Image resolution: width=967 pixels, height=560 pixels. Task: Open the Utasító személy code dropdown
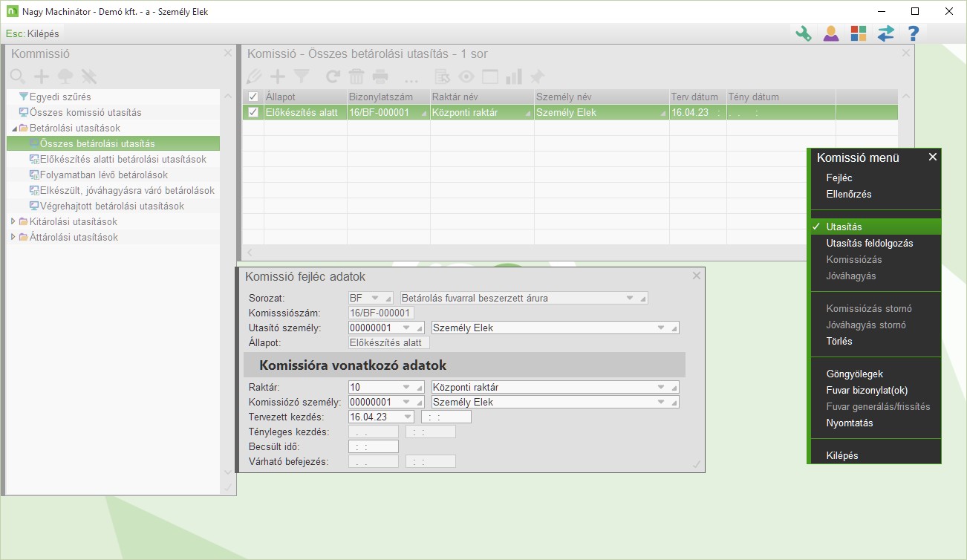click(407, 328)
